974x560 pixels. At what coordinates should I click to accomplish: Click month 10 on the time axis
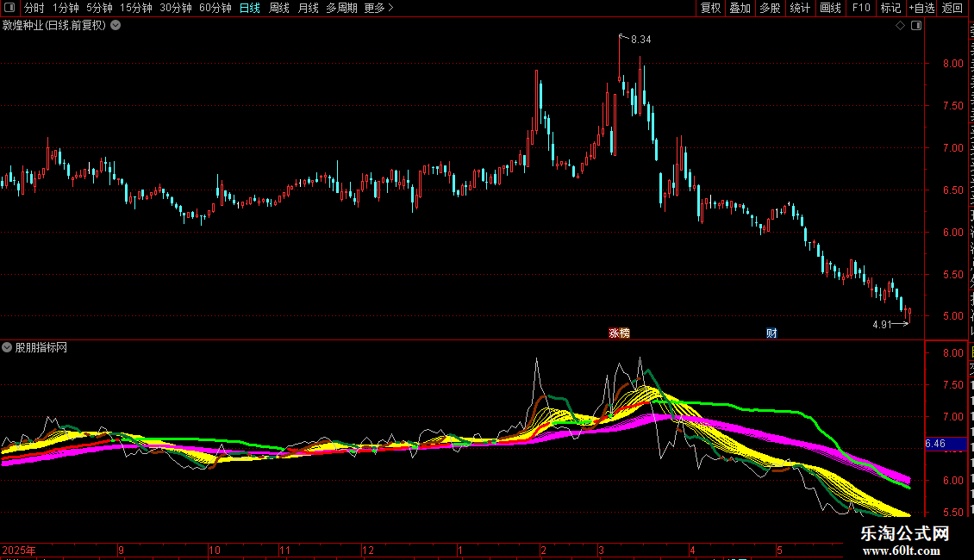click(x=215, y=550)
